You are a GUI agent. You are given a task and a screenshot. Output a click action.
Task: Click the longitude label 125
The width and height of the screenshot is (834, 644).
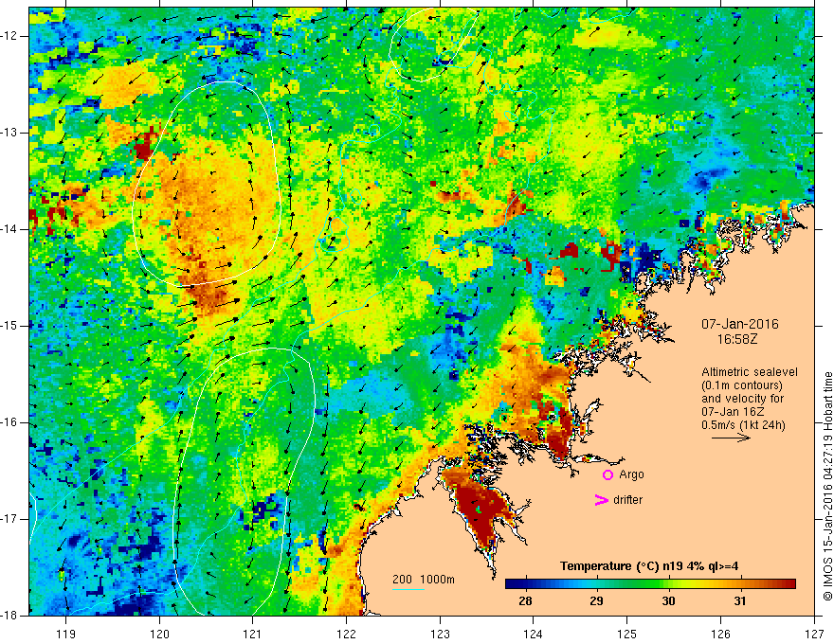[627, 634]
